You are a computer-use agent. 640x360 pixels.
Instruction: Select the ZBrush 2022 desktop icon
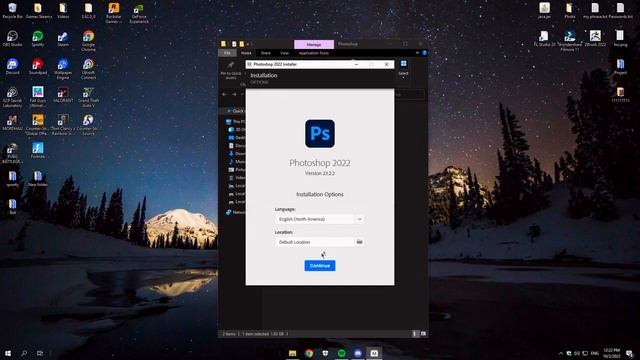tap(595, 39)
